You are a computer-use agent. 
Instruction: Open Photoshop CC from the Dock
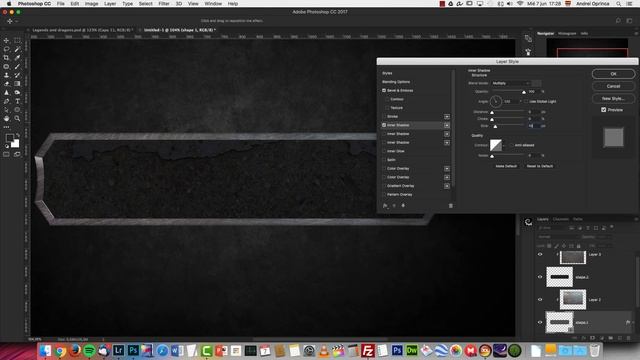point(133,350)
